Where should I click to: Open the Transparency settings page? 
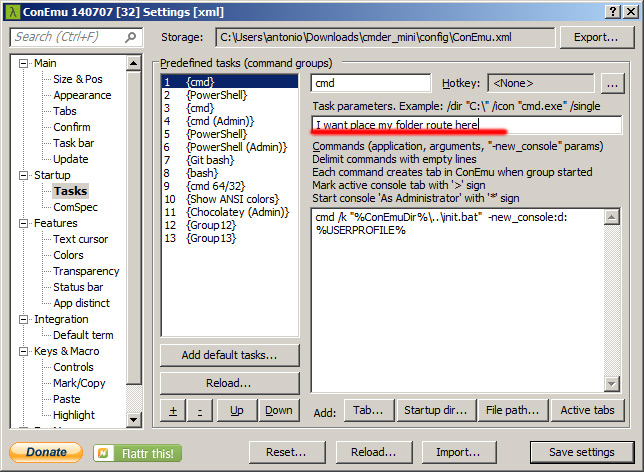point(86,272)
